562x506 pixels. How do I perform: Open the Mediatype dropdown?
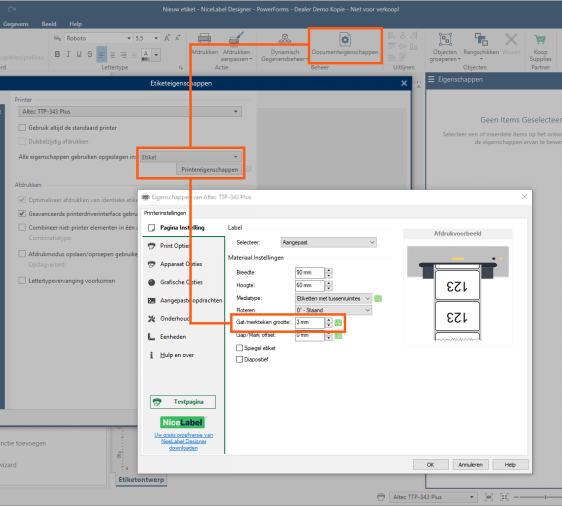coord(334,299)
